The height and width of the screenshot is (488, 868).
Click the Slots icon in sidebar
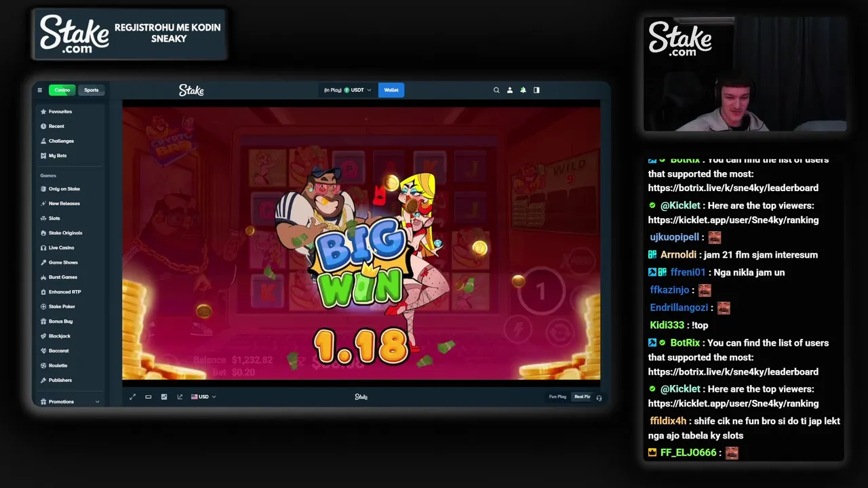tap(43, 218)
